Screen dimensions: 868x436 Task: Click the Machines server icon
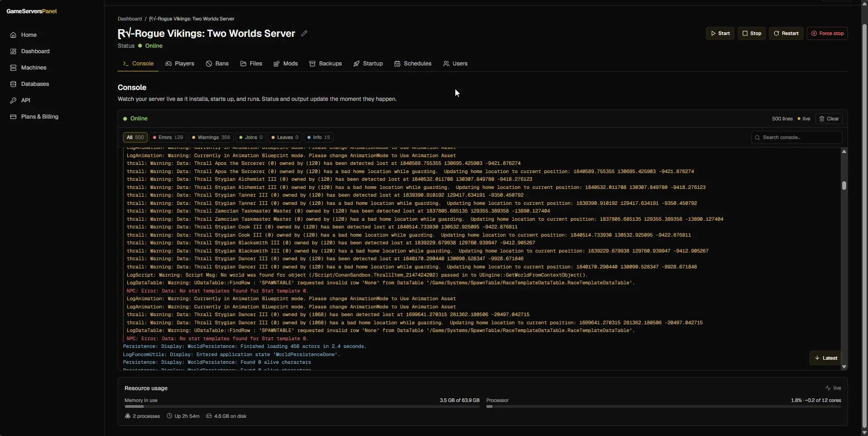tap(13, 68)
